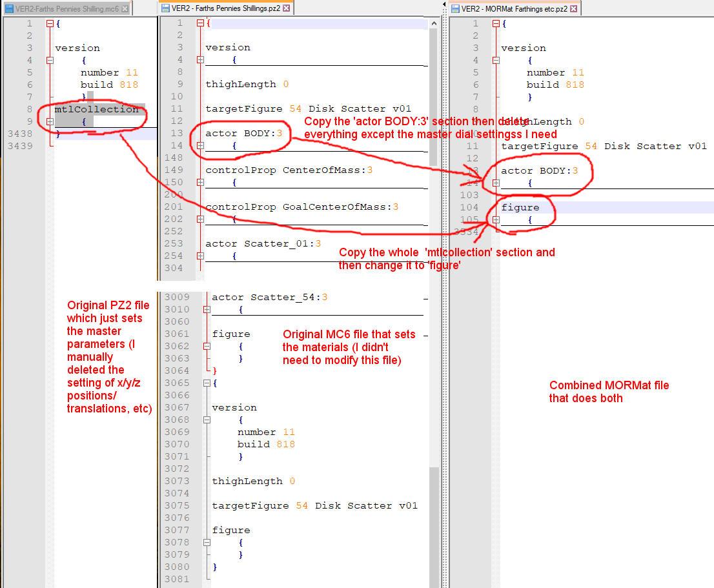The image size is (714, 588).
Task: Click 'targetFigure 54 Disk Scatter v01' in MORMat pane
Action: pyautogui.click(x=604, y=147)
